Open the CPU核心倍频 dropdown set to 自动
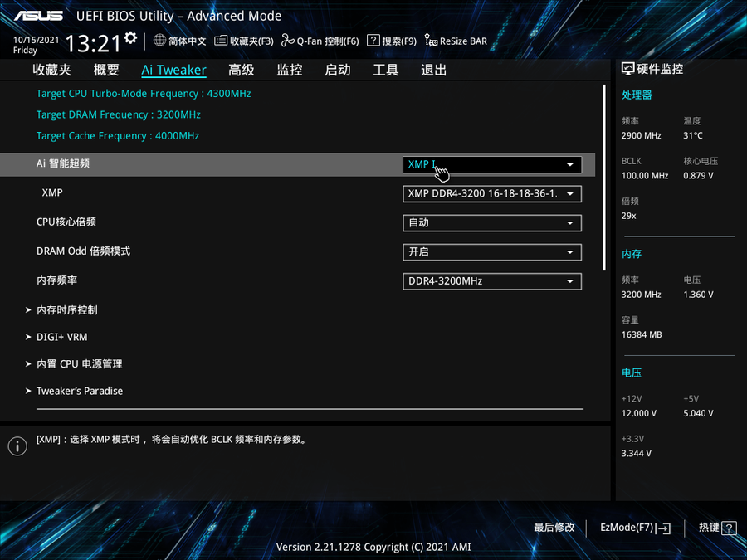This screenshot has height=560, width=747. pyautogui.click(x=491, y=223)
